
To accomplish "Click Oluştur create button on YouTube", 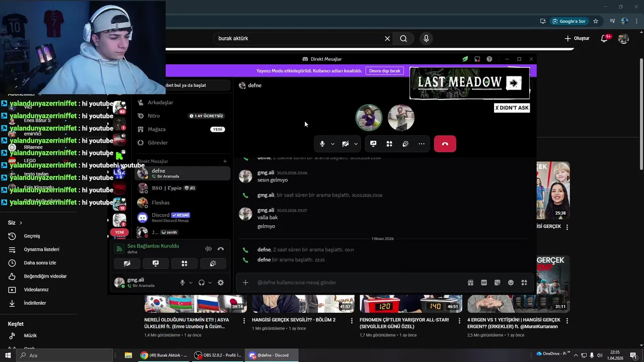I will pos(577,38).
